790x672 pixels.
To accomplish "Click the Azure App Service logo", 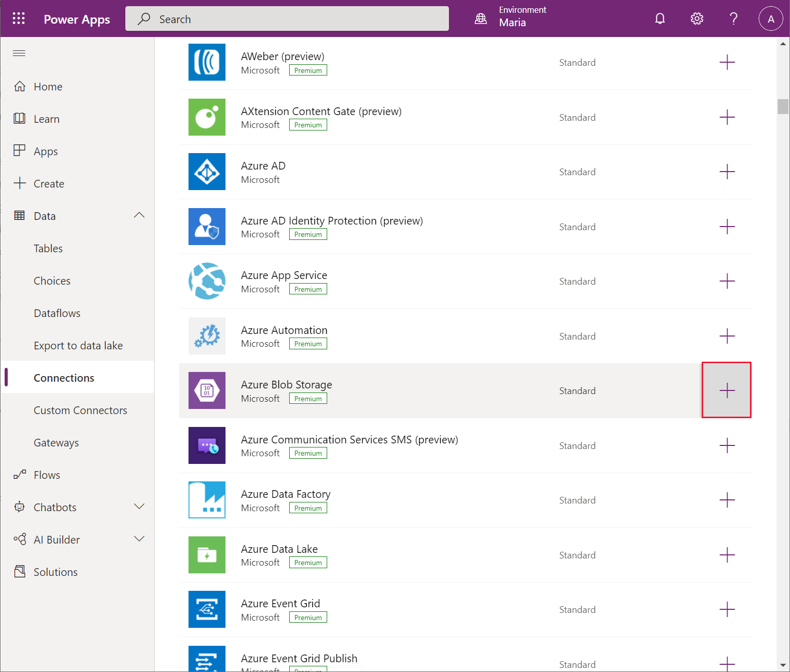I will point(207,281).
